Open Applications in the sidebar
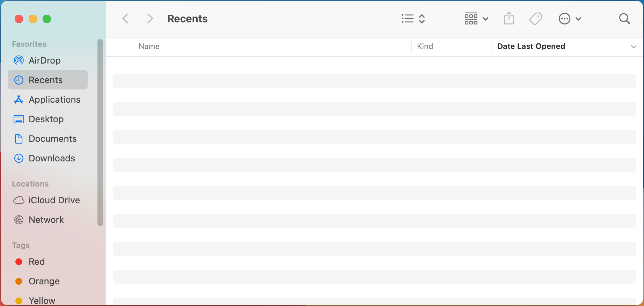This screenshot has height=306, width=644. (x=54, y=100)
